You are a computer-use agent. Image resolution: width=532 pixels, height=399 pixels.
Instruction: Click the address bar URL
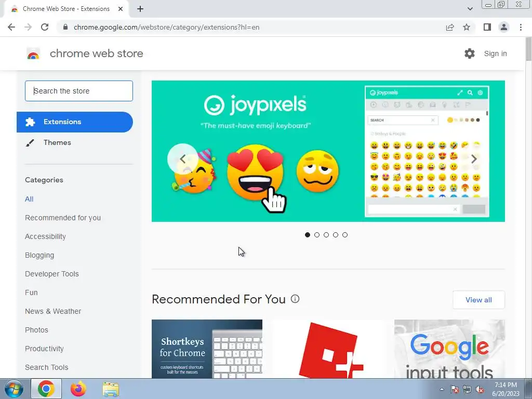(166, 27)
